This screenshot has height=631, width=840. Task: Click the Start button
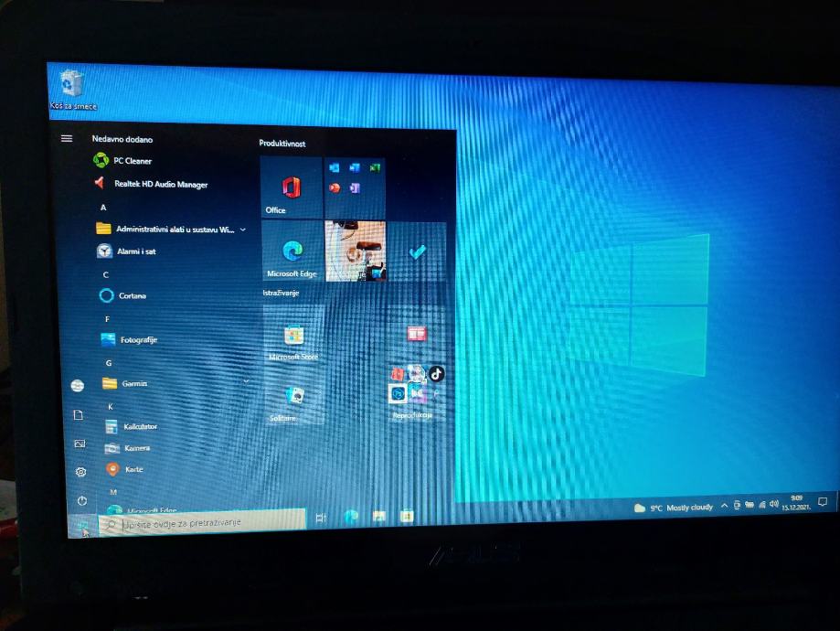(x=83, y=526)
